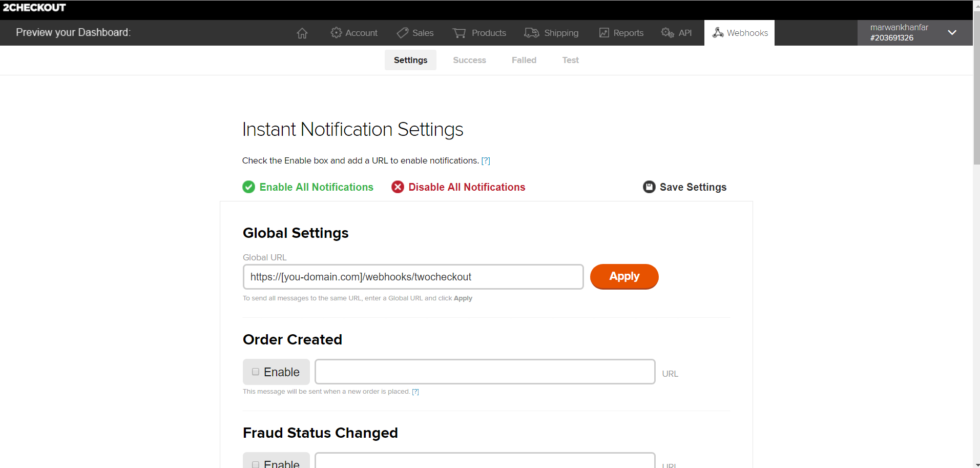This screenshot has height=468, width=980.
Task: Switch to the Failed sub-tab
Action: click(x=524, y=60)
